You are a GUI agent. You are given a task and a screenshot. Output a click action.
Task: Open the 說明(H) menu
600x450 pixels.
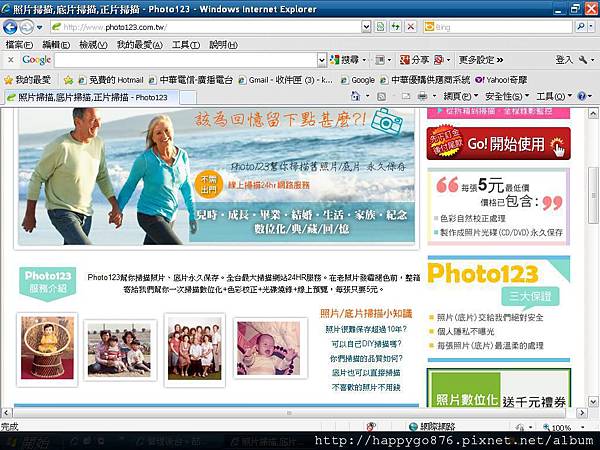[223, 45]
